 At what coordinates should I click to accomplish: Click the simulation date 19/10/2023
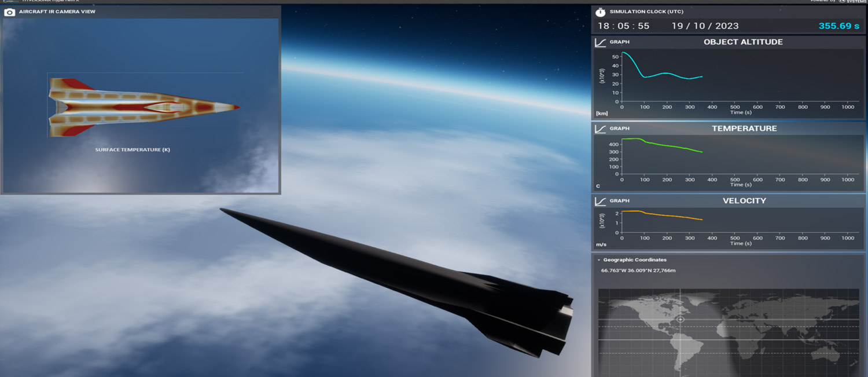click(x=705, y=26)
